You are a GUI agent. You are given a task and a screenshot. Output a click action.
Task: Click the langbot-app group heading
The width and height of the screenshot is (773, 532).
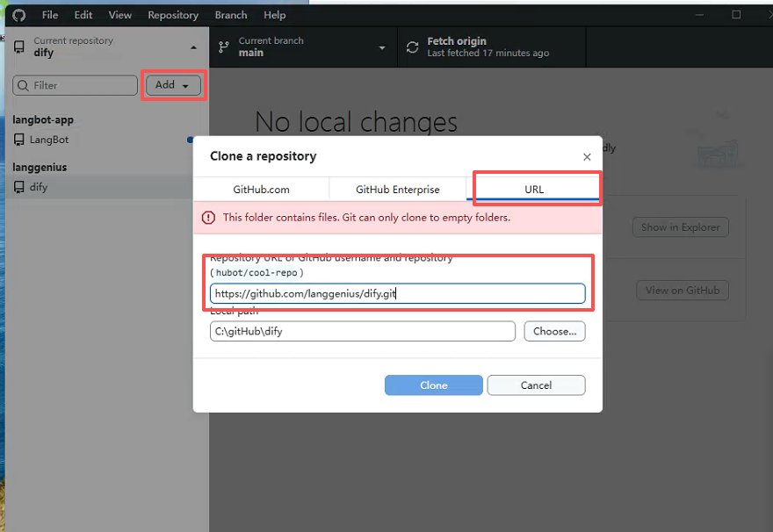[x=43, y=119]
